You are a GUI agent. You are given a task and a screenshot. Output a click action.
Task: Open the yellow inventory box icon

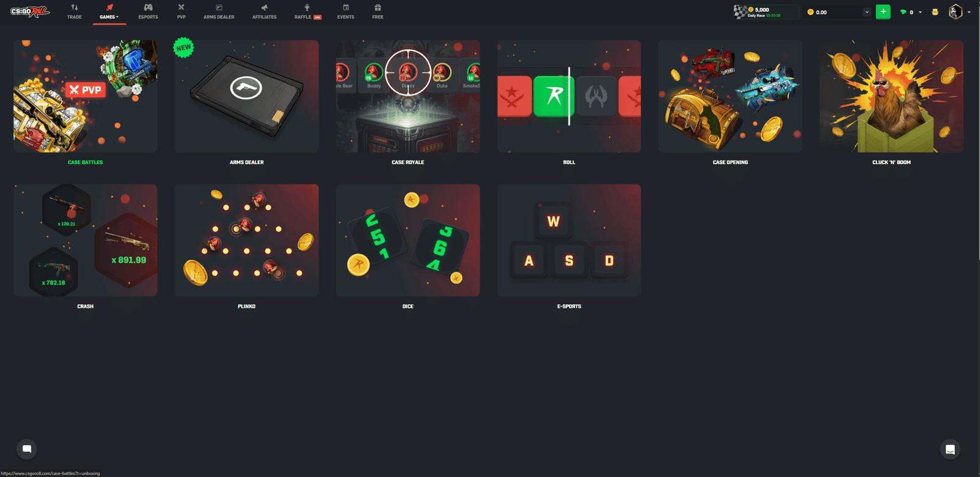point(935,12)
